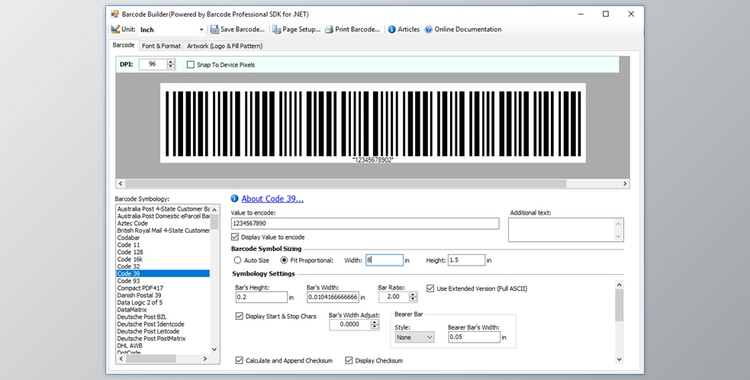Viewport: 750px width, 380px height.
Task: Select the Fit Proportional radio button
Action: point(284,260)
